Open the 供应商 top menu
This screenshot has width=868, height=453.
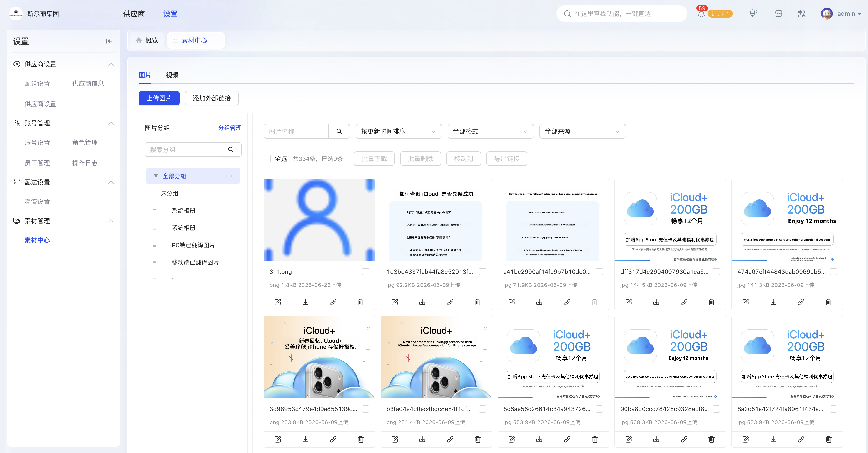tap(134, 14)
